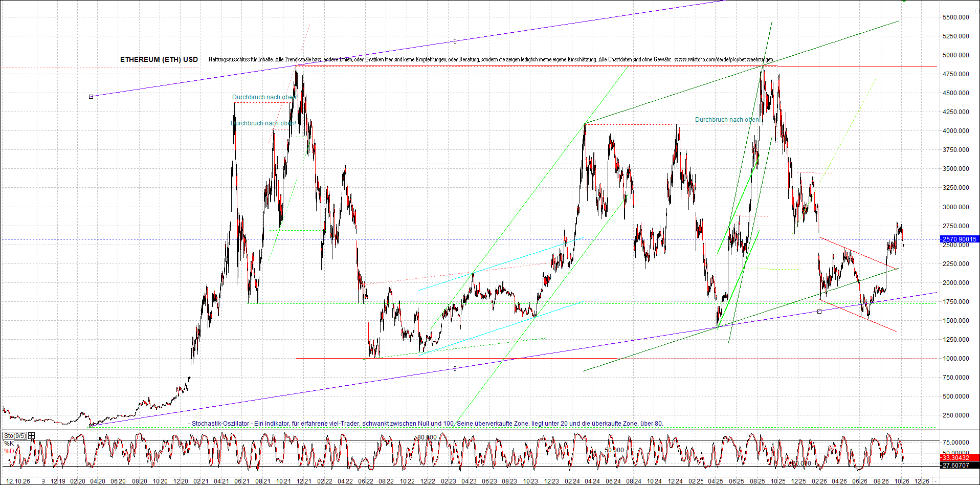Click the %K stochastic line label

pyautogui.click(x=9, y=444)
